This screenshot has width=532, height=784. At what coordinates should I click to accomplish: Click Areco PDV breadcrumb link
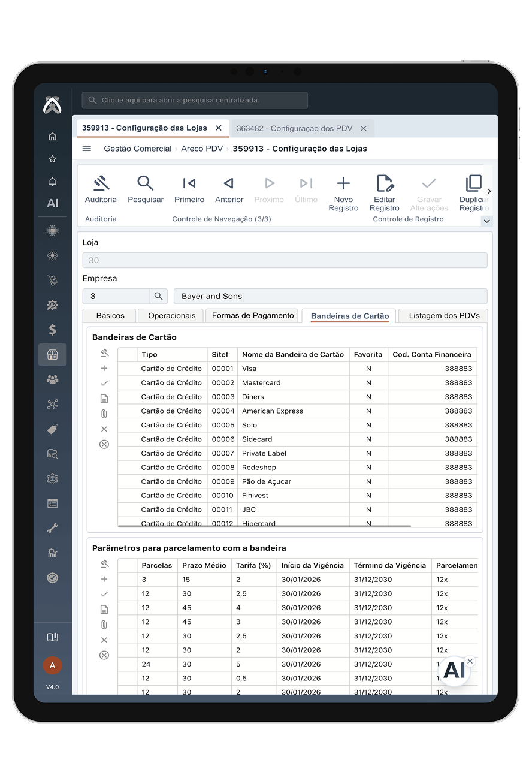(202, 149)
